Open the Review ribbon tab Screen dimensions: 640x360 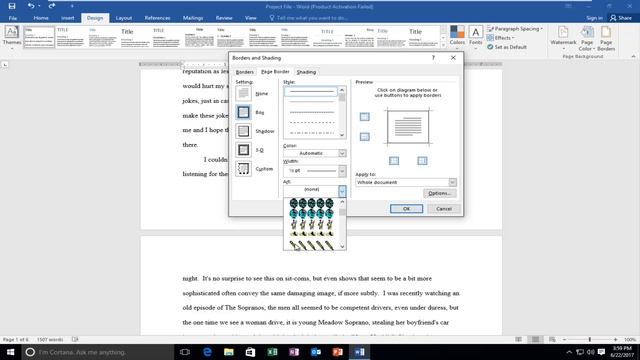224,18
